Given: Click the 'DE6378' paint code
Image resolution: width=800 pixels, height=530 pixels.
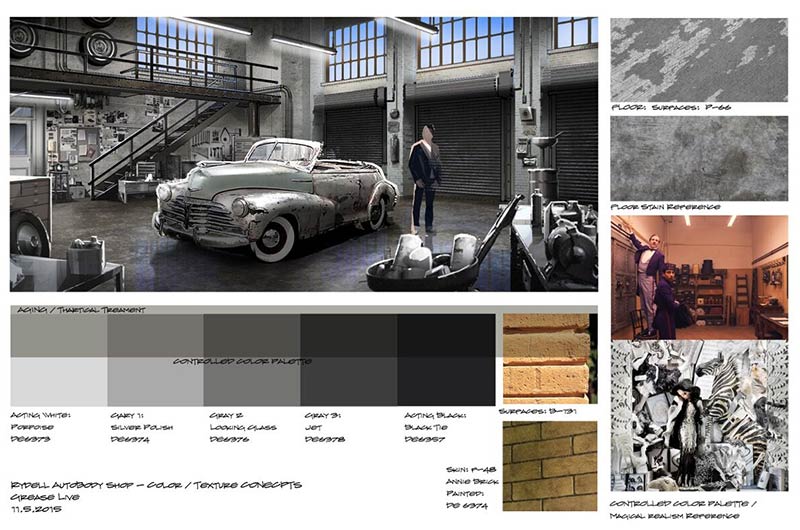Looking at the screenshot, I should click(x=324, y=439).
